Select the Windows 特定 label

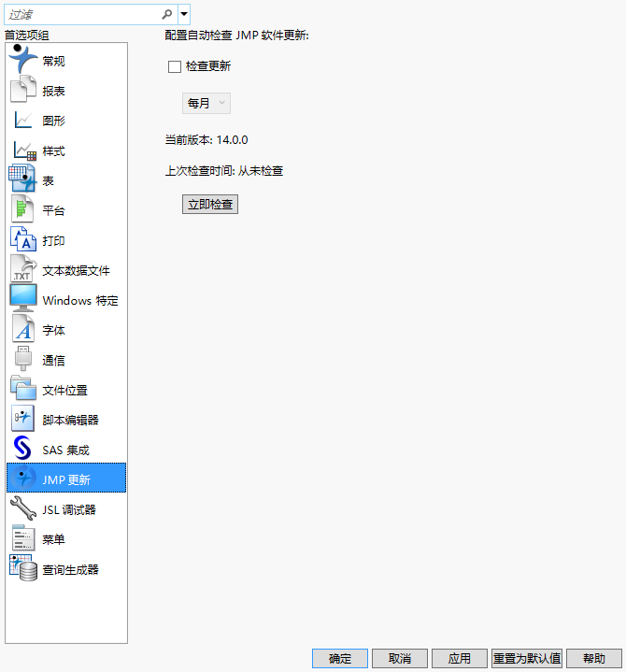point(80,300)
